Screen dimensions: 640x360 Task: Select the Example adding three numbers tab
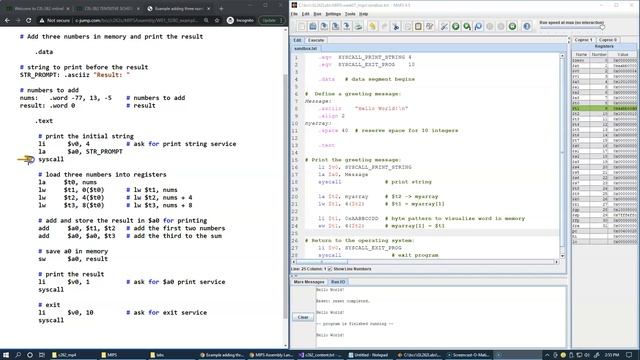point(178,8)
